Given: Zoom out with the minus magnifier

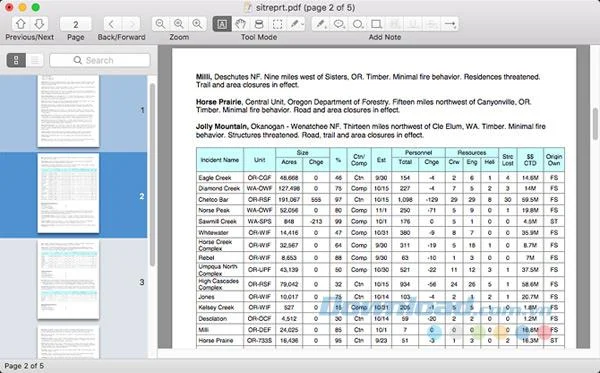Looking at the screenshot, I should tap(161, 24).
